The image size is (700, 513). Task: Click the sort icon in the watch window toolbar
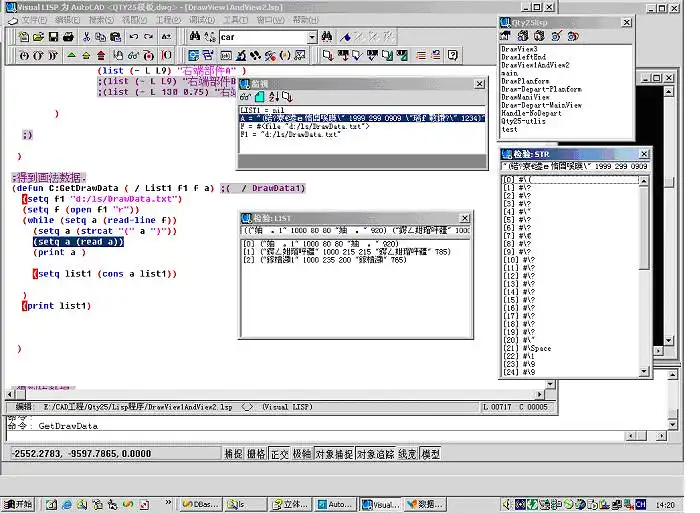(x=274, y=96)
